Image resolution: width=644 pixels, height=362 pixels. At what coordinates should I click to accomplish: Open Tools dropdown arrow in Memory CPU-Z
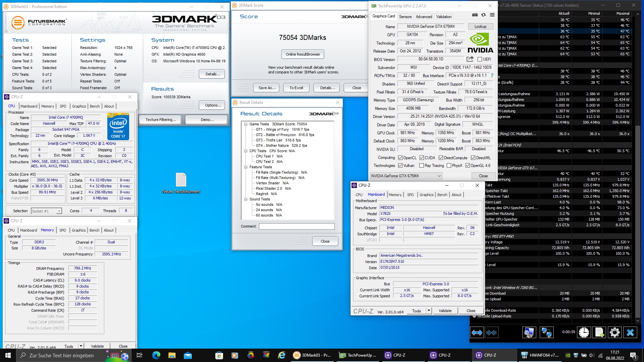coord(81,346)
